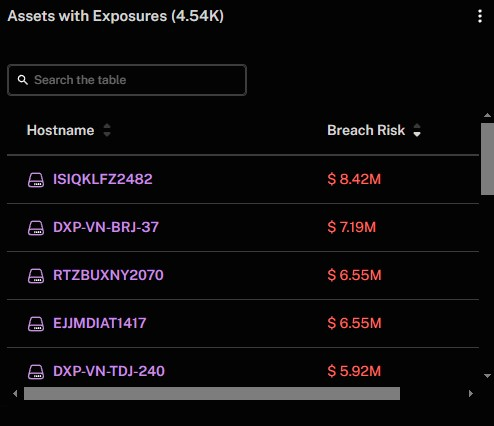Open the DXP-VN-TDJ-240 hostname link
The image size is (494, 426).
coord(109,371)
